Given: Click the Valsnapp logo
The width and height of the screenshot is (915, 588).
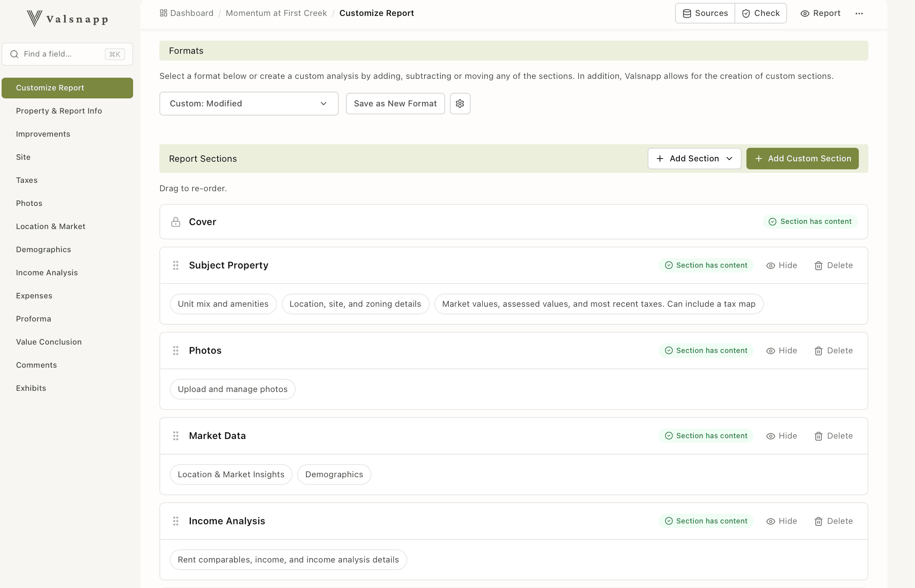Looking at the screenshot, I should coord(67,18).
